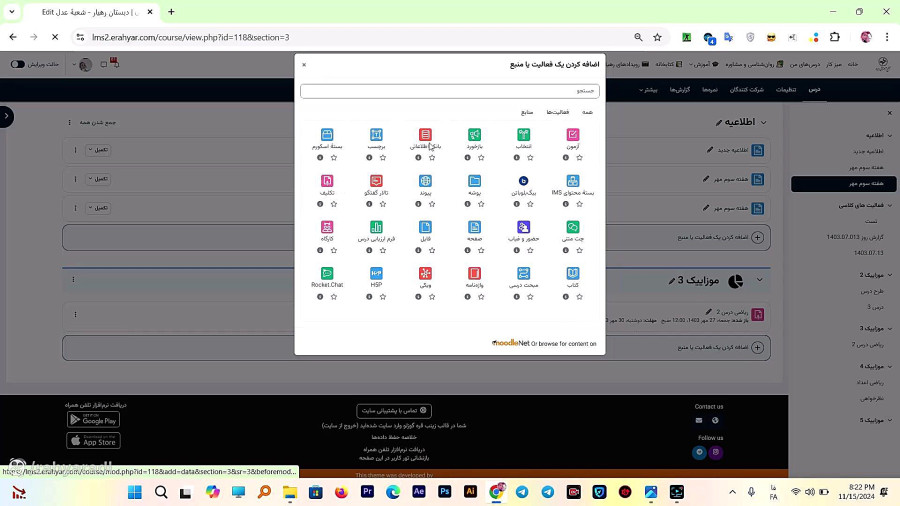Choose the بسته محتوای IMS resource icon

pos(572,181)
